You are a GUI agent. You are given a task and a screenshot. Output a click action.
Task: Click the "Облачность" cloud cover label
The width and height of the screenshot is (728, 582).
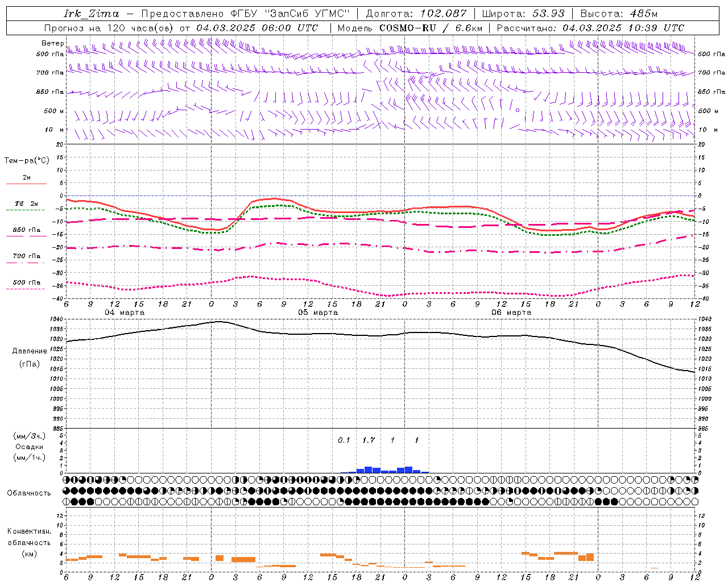tap(29, 493)
